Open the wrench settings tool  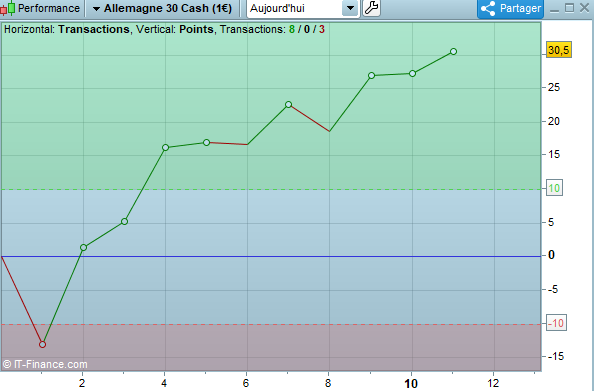(371, 8)
